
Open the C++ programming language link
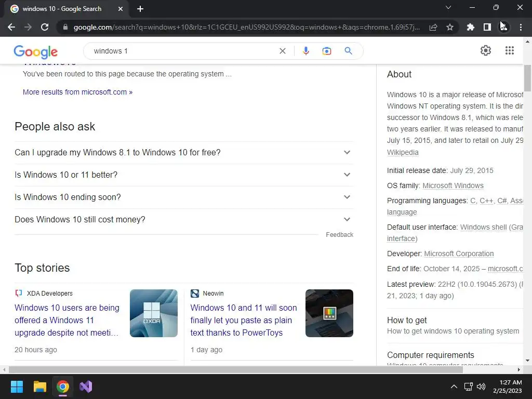[x=486, y=201]
